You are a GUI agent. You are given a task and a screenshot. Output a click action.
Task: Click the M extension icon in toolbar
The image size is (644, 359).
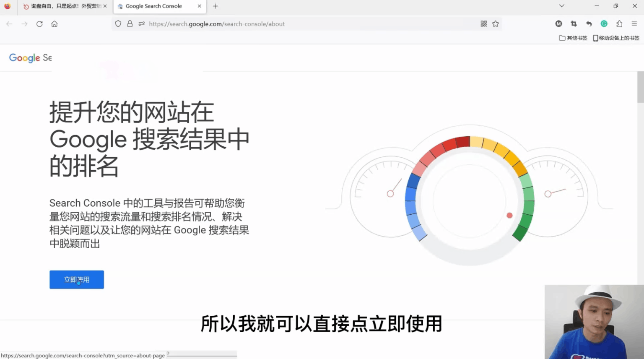[x=558, y=23]
